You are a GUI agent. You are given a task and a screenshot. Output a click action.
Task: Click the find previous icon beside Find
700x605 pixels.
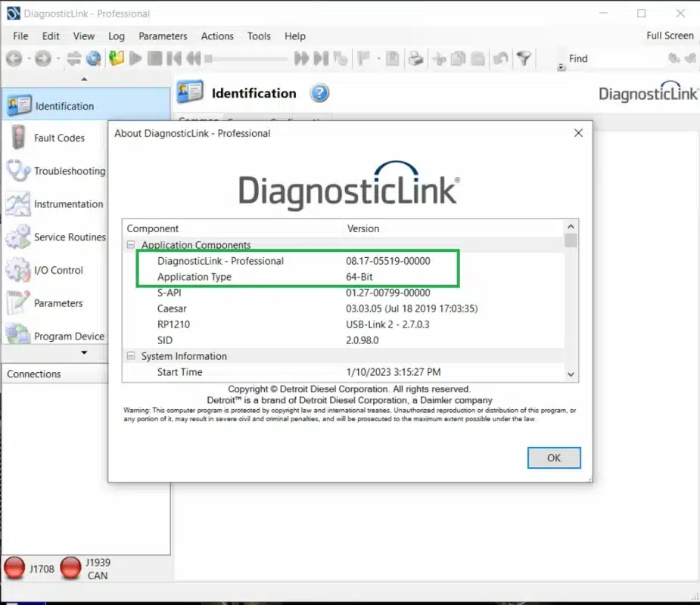(x=674, y=58)
